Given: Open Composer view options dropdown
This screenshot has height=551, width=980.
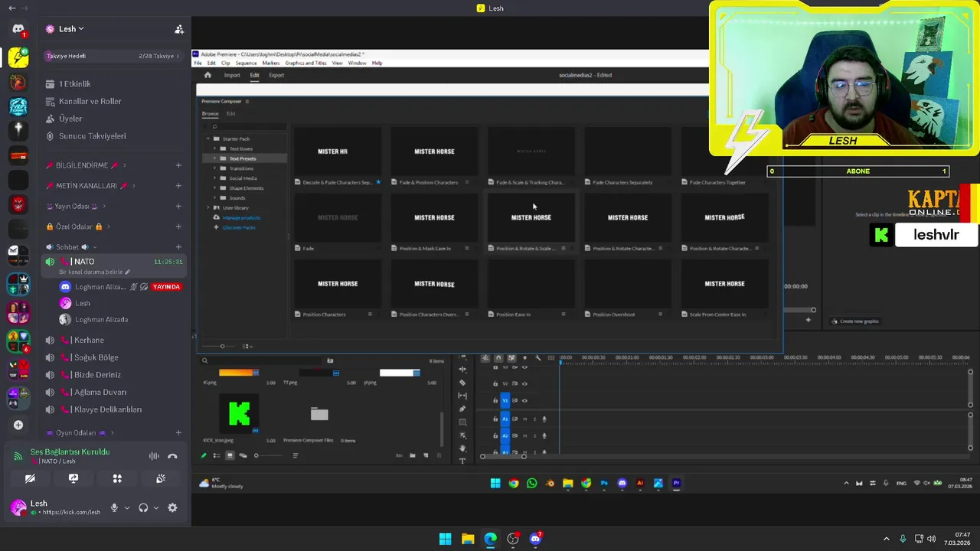Looking at the screenshot, I should click(x=247, y=346).
